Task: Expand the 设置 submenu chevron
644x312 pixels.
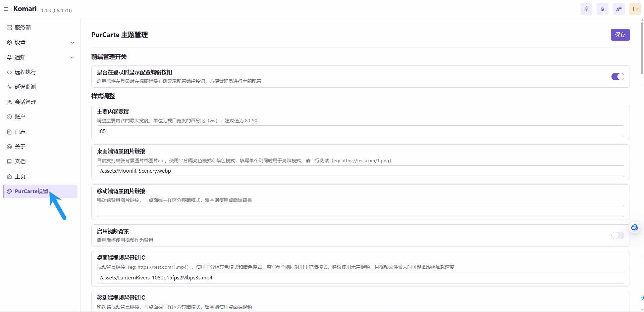Action: tap(72, 43)
